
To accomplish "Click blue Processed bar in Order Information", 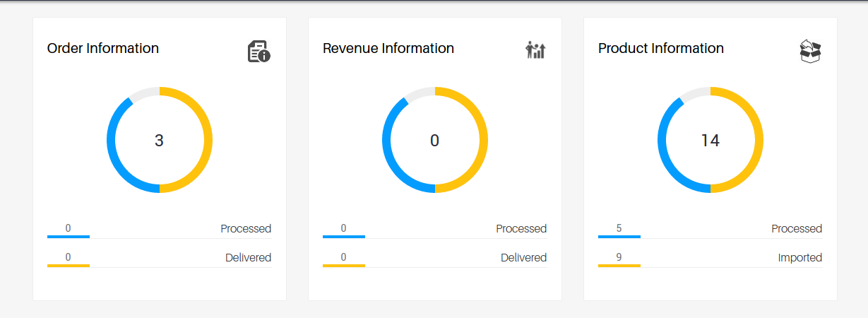I will (69, 237).
